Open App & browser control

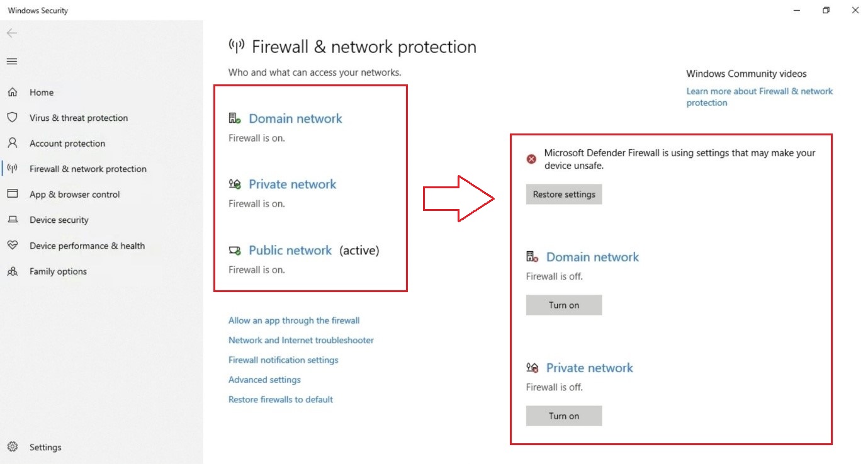(74, 194)
